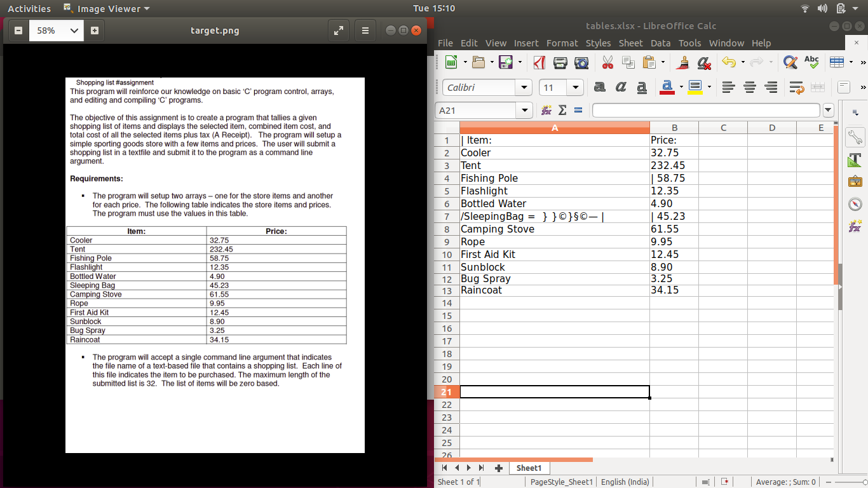The height and width of the screenshot is (488, 868).
Task: Paste from clipboard icon in Calc
Action: tap(649, 62)
